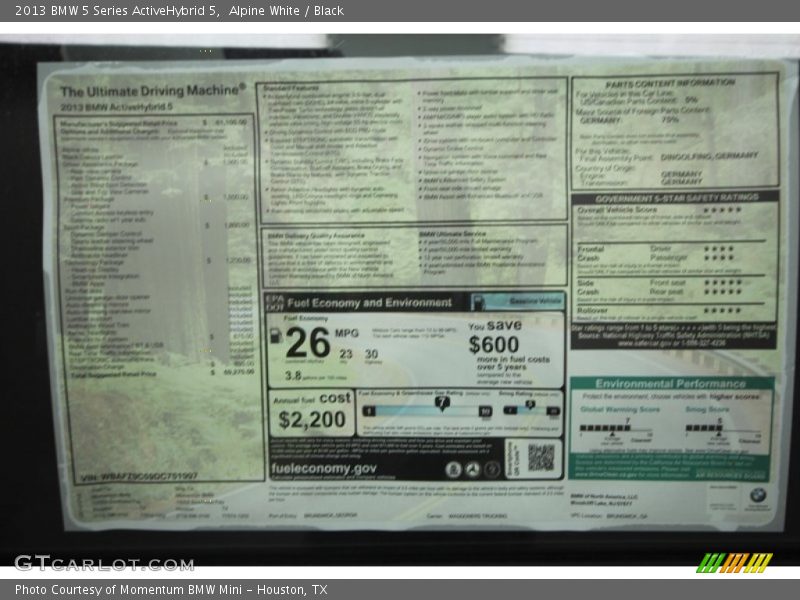Screen dimensions: 800x600
Task: Click the '$600' savings amount
Action: (x=494, y=344)
